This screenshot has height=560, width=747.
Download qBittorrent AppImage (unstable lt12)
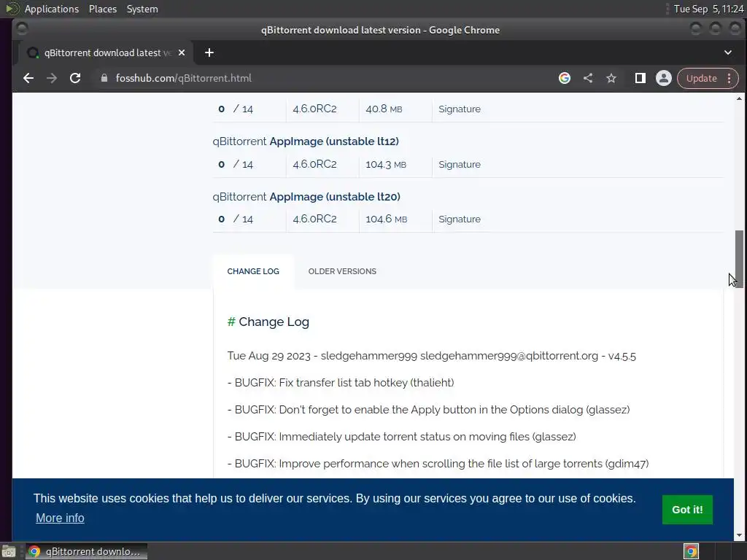(306, 141)
